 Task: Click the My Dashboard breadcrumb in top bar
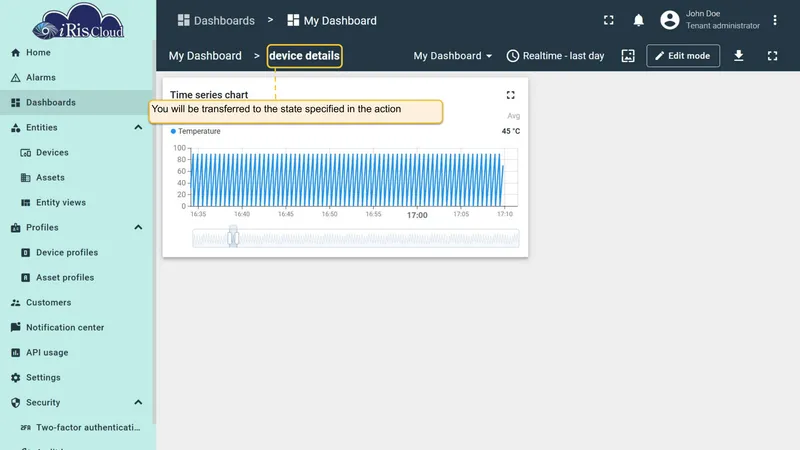click(332, 20)
